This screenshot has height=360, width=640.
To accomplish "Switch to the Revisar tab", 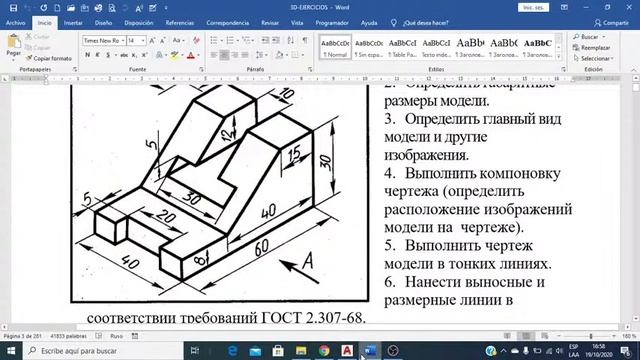I will [x=270, y=23].
